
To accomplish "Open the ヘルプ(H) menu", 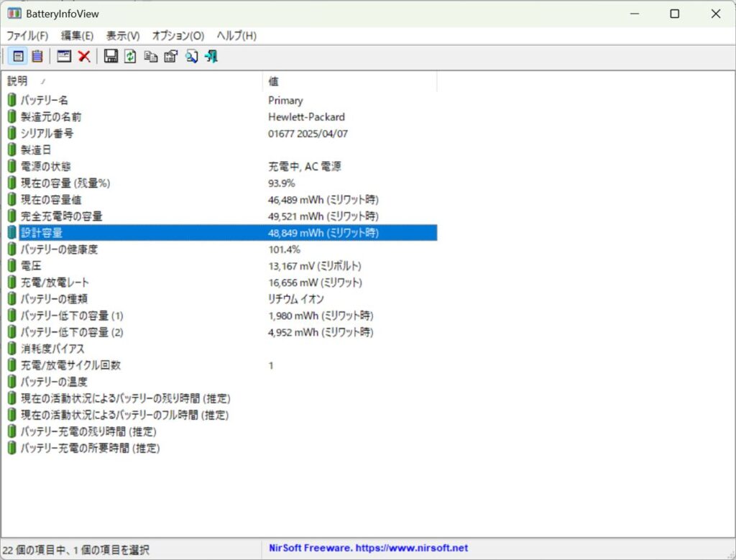I will click(236, 35).
